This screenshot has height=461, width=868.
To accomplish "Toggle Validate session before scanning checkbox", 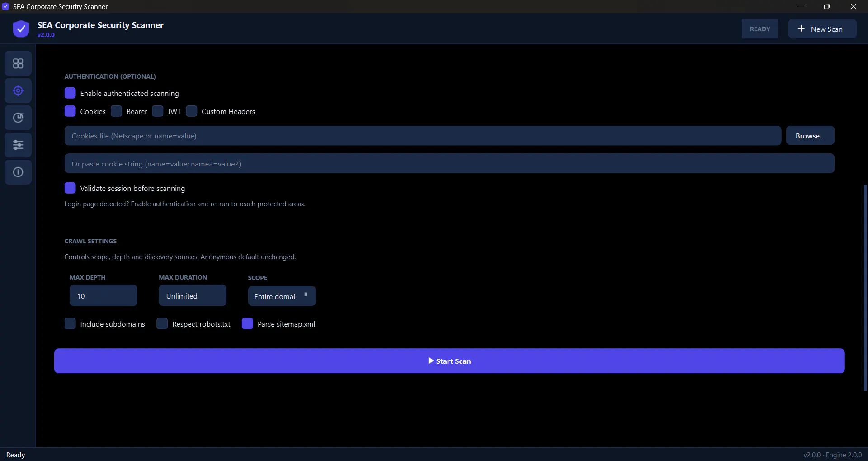I will pos(70,188).
